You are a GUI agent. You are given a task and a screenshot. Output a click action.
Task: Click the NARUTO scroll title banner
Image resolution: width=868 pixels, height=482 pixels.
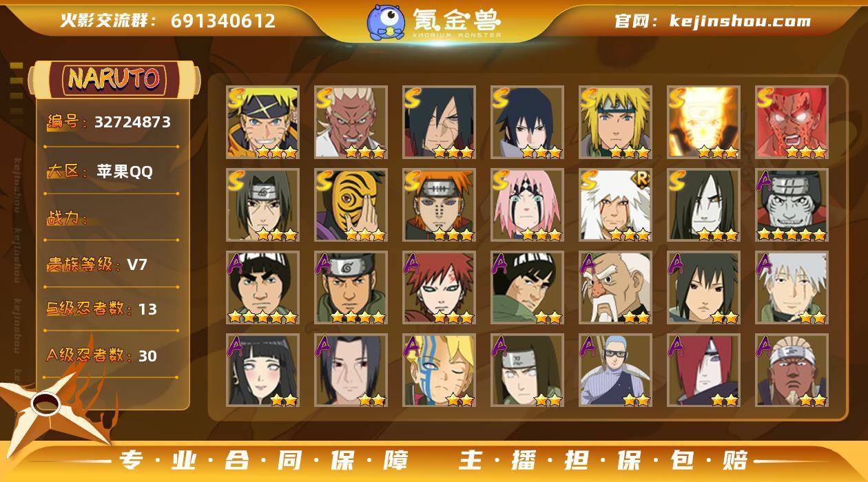click(x=114, y=79)
